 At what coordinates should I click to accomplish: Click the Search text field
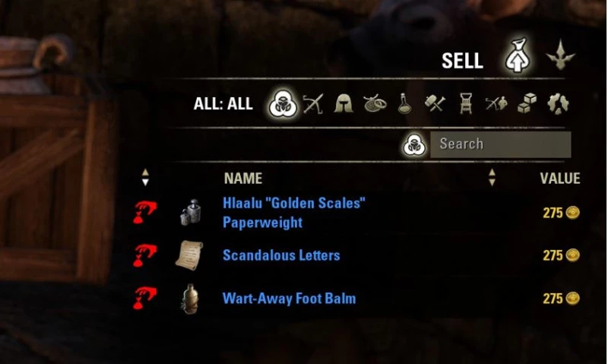pos(501,144)
